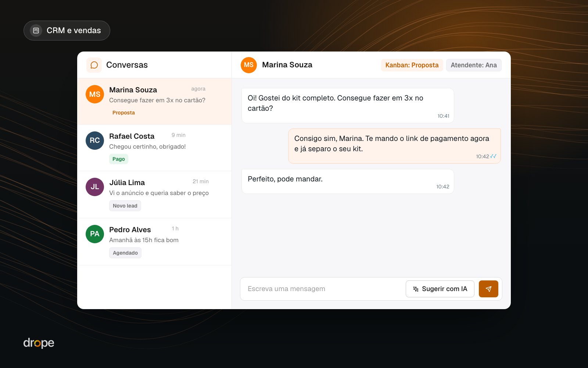The height and width of the screenshot is (368, 588).
Task: Open the Pedro Alves conversation
Action: (x=154, y=242)
